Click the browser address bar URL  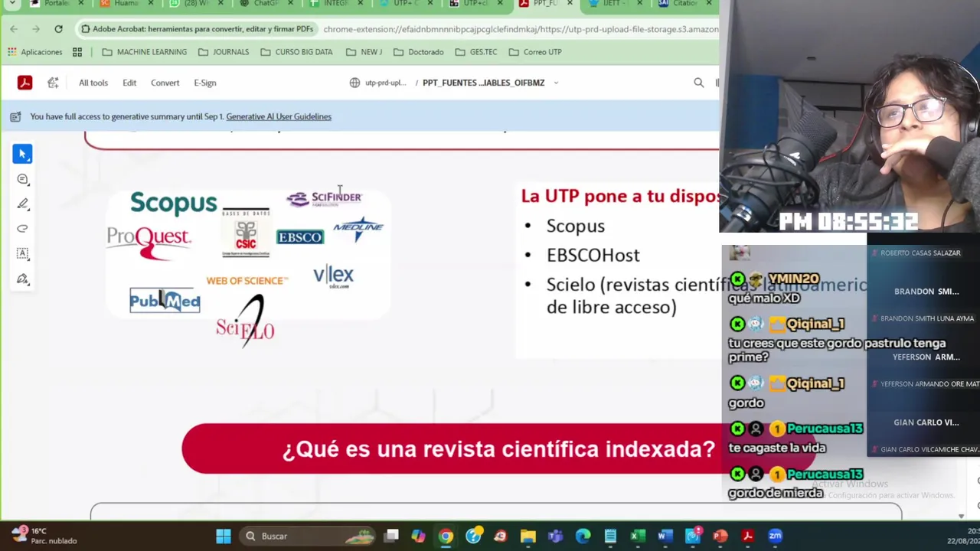point(521,29)
